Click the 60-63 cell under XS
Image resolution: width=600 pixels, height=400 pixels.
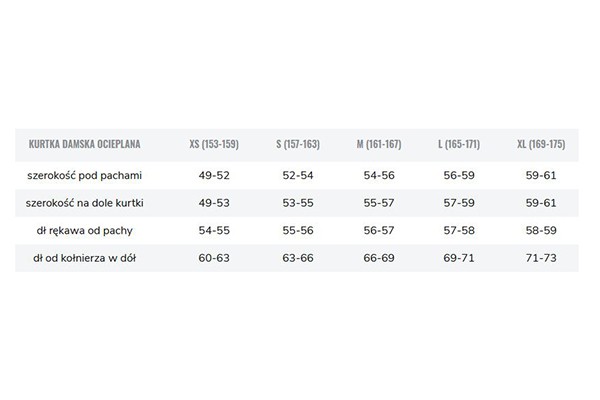point(214,258)
